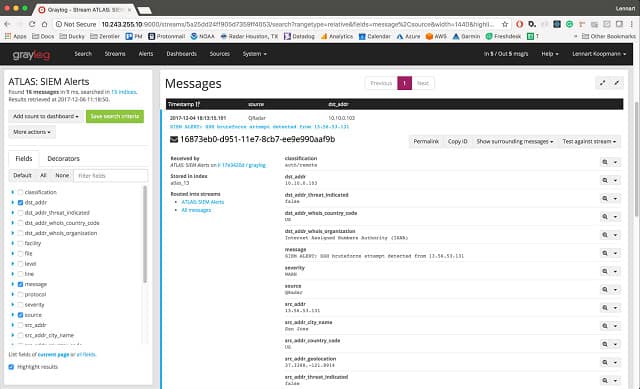This screenshot has height=389, width=640.
Task: Click the Graylog logo
Action: [x=31, y=54]
